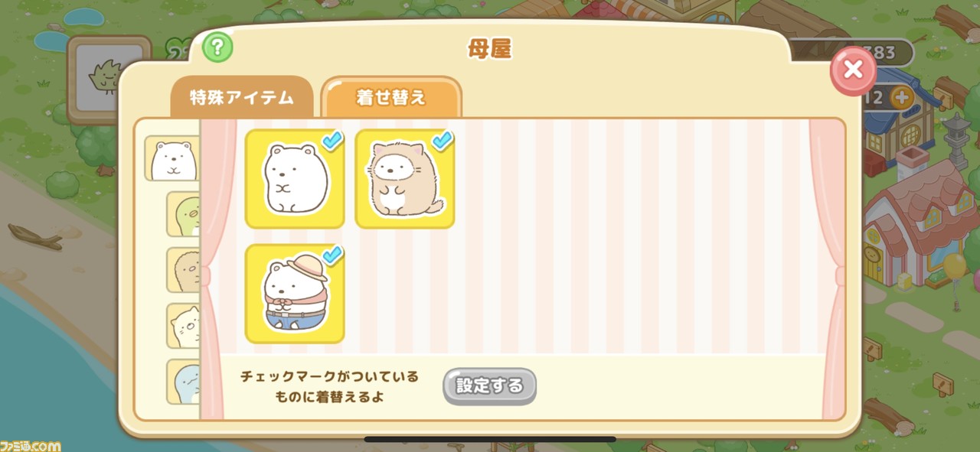Choose the cat suit polar bear costume
Image resolution: width=980 pixels, height=452 pixels.
point(405,179)
